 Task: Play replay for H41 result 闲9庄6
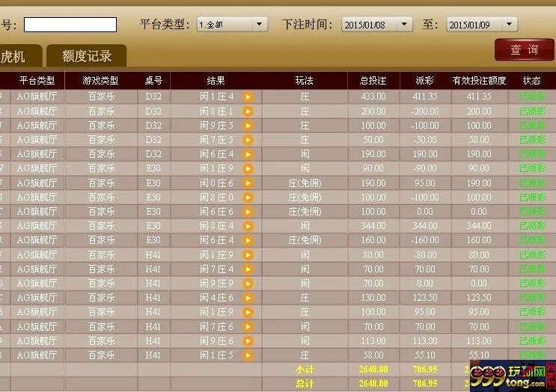(248, 341)
